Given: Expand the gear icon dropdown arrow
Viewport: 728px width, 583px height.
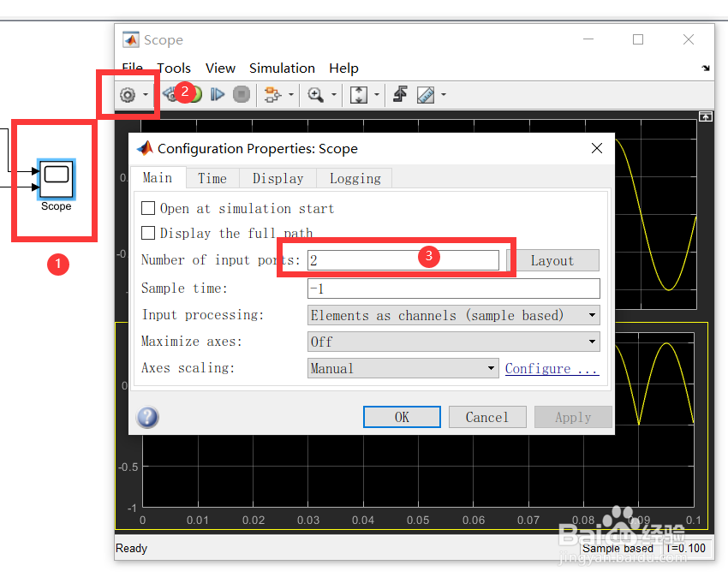Looking at the screenshot, I should [146, 95].
